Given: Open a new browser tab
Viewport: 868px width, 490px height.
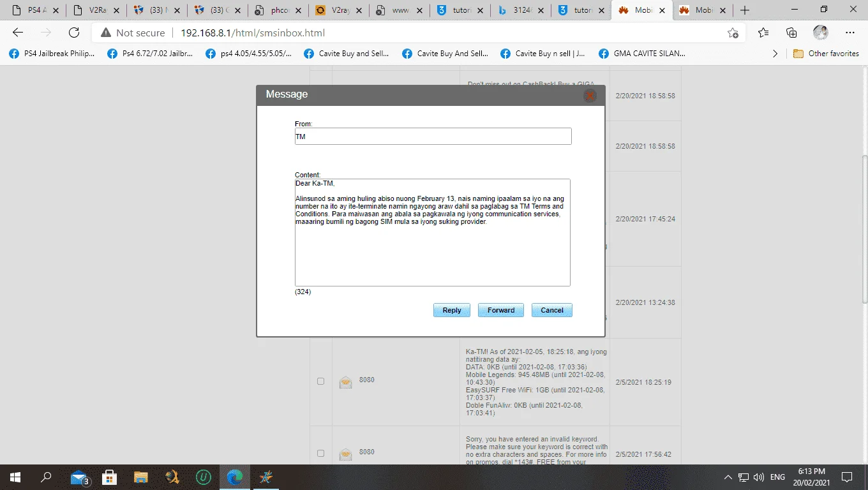Looking at the screenshot, I should coord(745,10).
